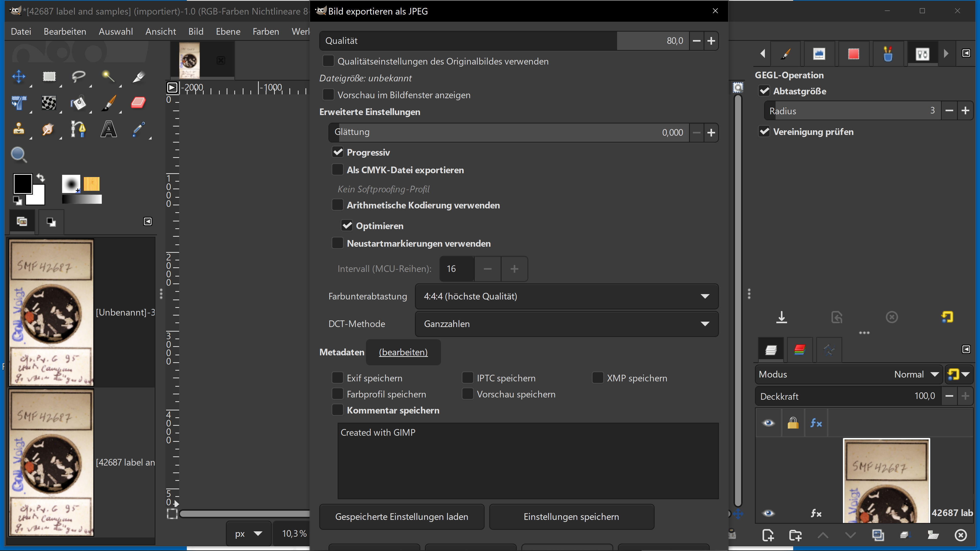980x551 pixels.
Task: Toggle Vorschau im Bildfenster anzeigen
Action: point(328,95)
